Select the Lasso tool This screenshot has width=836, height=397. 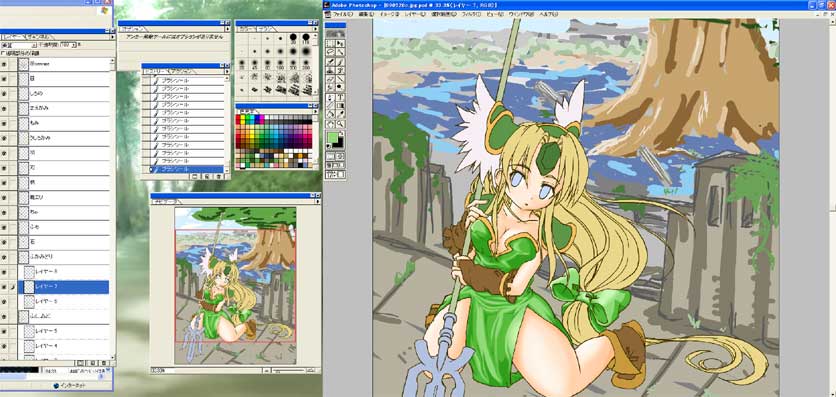(330, 51)
